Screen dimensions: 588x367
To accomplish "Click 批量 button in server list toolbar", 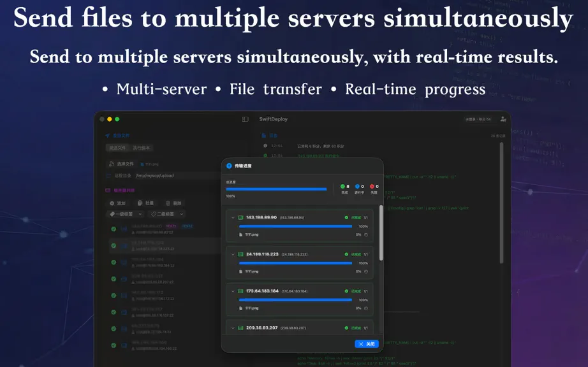I will point(146,203).
